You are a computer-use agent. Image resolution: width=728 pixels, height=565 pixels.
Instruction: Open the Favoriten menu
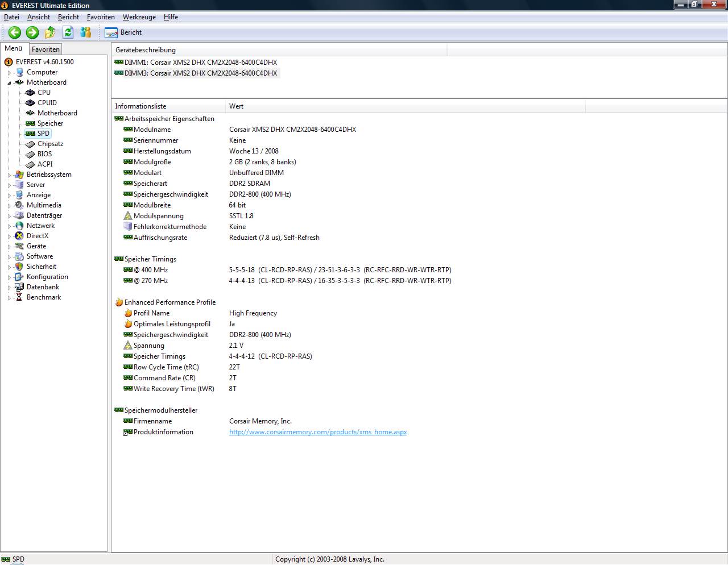coord(101,17)
